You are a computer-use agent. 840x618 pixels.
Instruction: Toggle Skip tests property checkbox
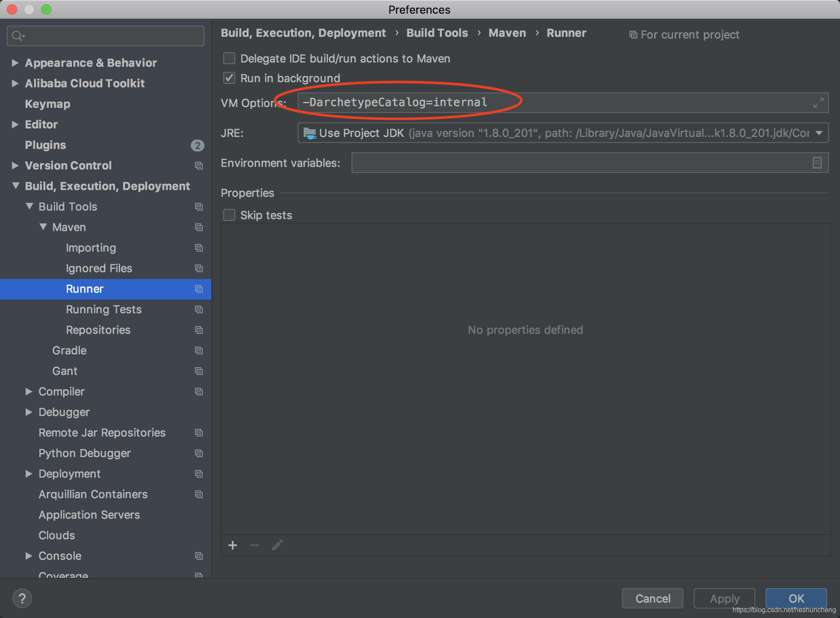[230, 215]
